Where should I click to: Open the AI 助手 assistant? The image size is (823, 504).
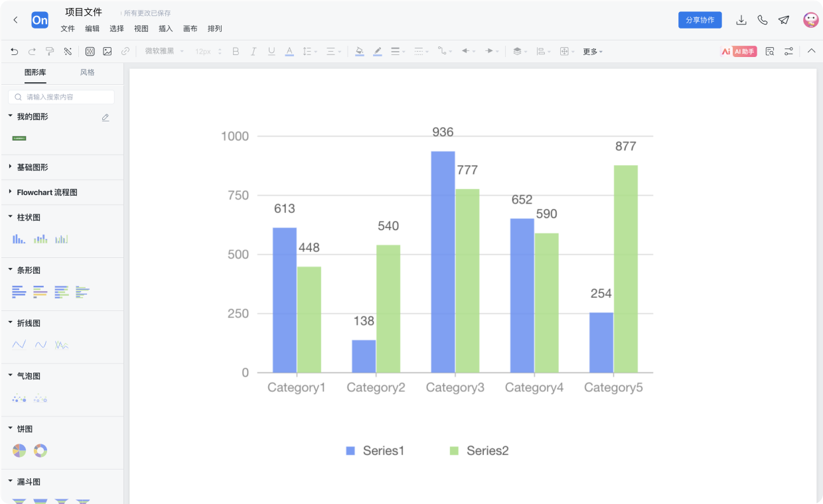click(x=739, y=51)
